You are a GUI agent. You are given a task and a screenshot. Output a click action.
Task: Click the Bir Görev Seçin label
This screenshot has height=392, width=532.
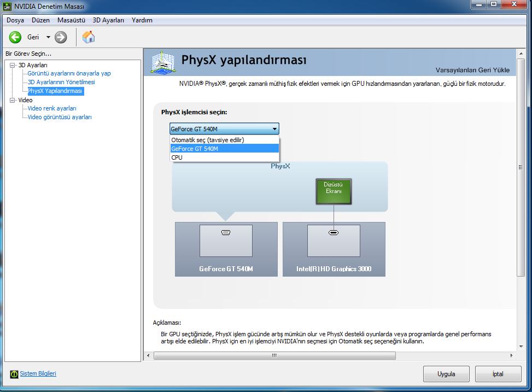point(28,54)
